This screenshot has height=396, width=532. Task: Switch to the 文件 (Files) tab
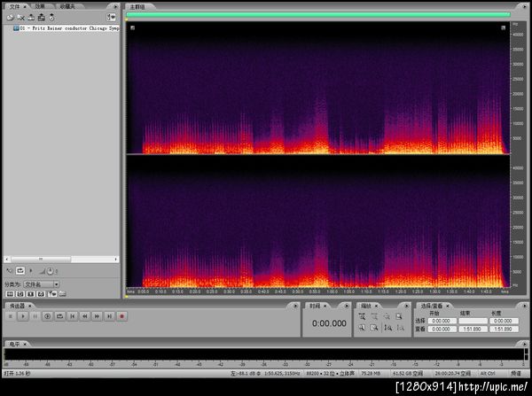click(14, 6)
